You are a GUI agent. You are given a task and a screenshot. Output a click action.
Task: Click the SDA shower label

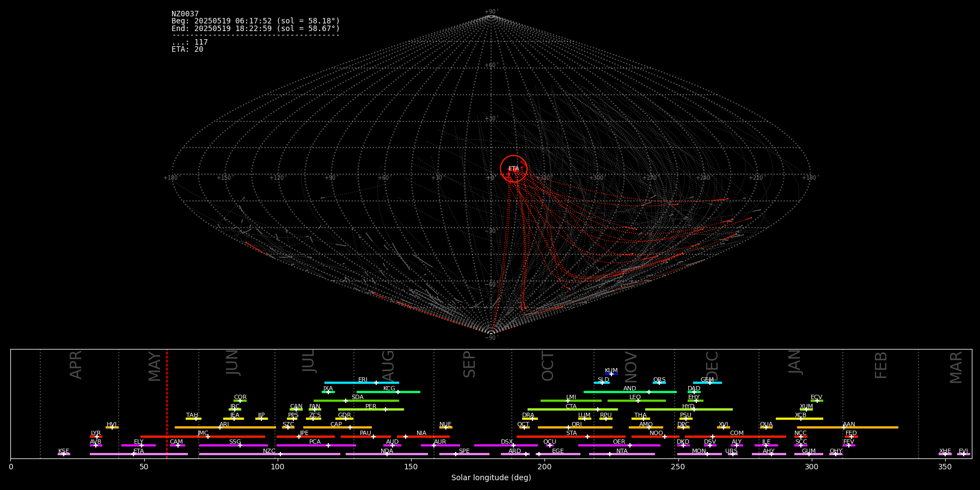tap(357, 397)
